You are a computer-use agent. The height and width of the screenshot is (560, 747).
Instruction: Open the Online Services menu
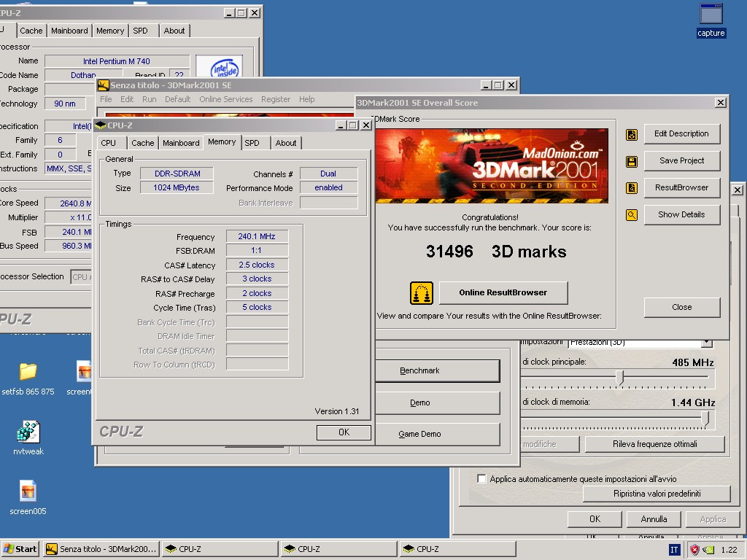(226, 99)
